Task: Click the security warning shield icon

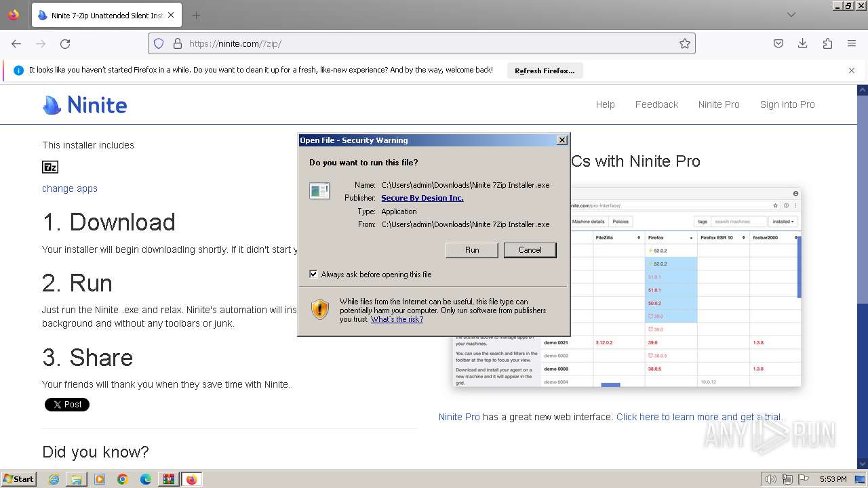Action: (320, 310)
